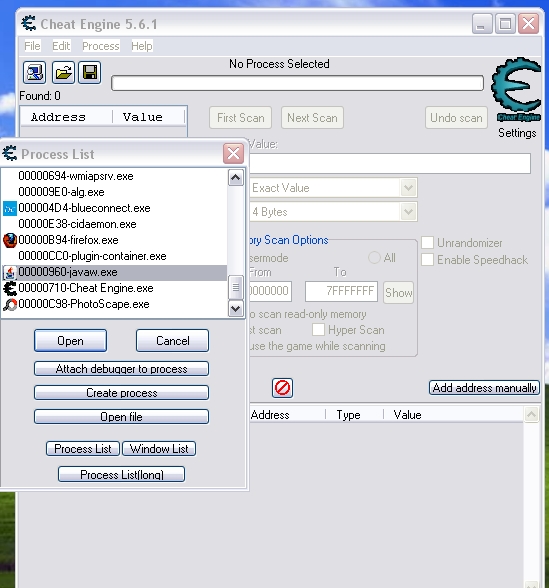Click the open folder load table icon
Viewport: 549px width, 588px height.
point(63,72)
